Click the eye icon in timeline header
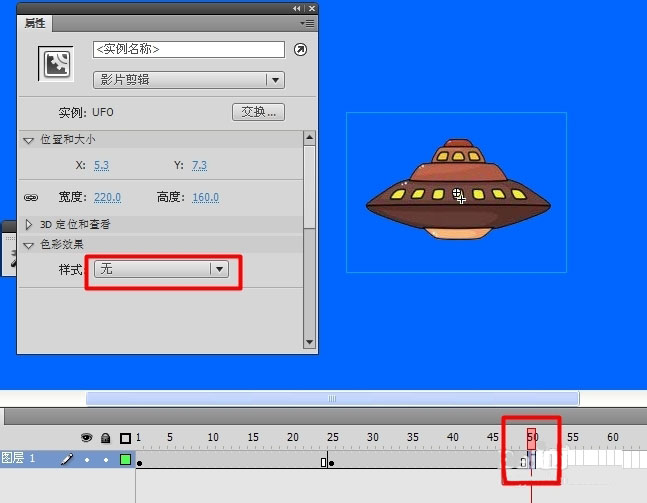Viewport: 647px width, 503px height. pyautogui.click(x=86, y=437)
